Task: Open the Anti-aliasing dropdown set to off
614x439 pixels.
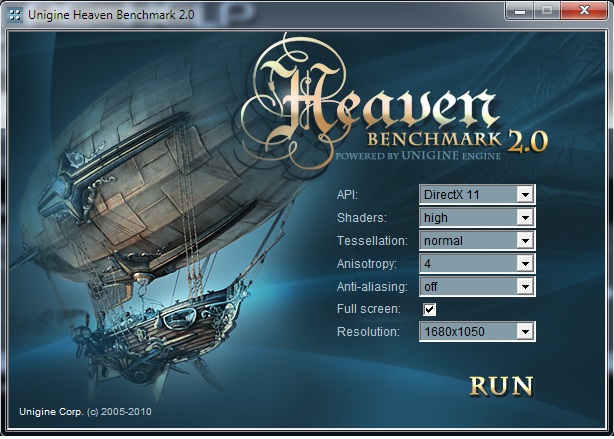Action: coord(477,287)
